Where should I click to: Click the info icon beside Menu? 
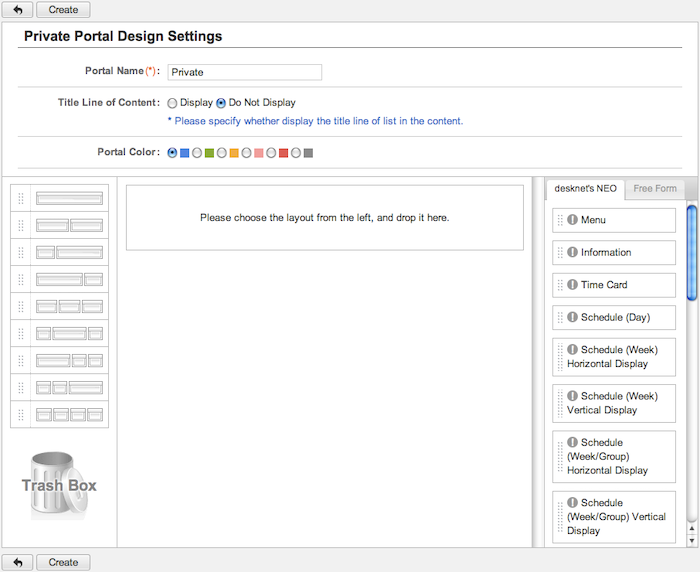[x=572, y=220]
